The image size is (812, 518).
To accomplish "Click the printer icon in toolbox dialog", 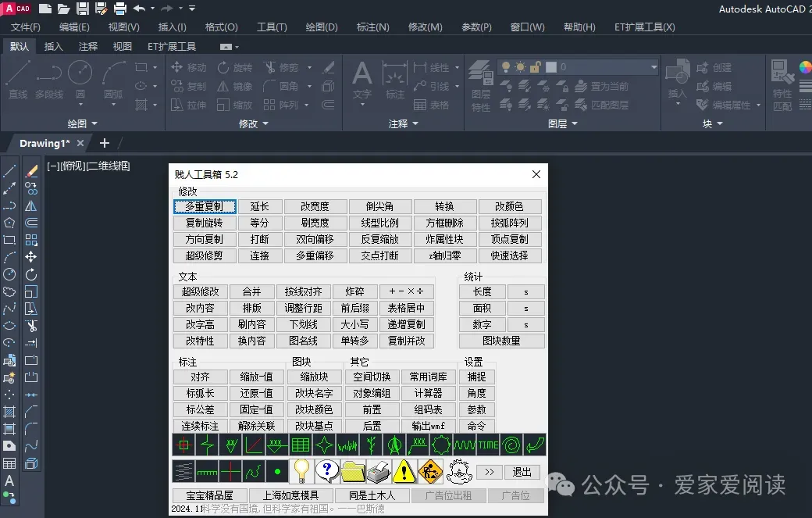I will 379,471.
